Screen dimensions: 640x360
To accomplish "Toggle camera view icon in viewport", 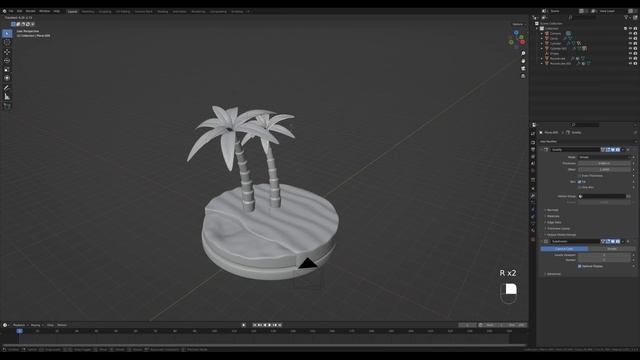I will coord(523,69).
